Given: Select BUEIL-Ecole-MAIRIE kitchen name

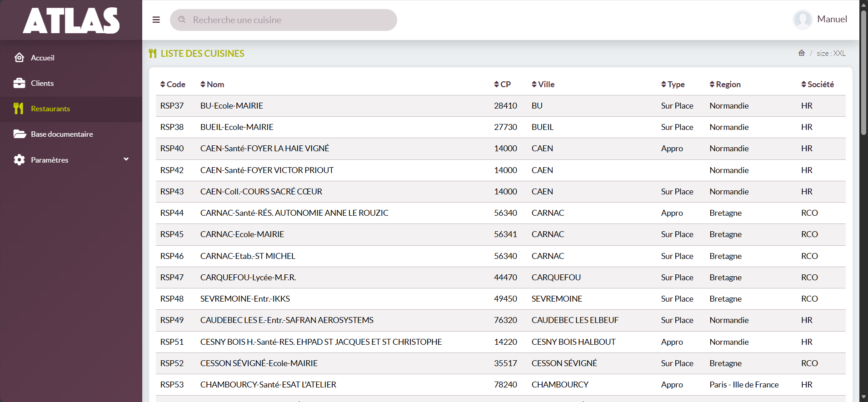Looking at the screenshot, I should (237, 127).
